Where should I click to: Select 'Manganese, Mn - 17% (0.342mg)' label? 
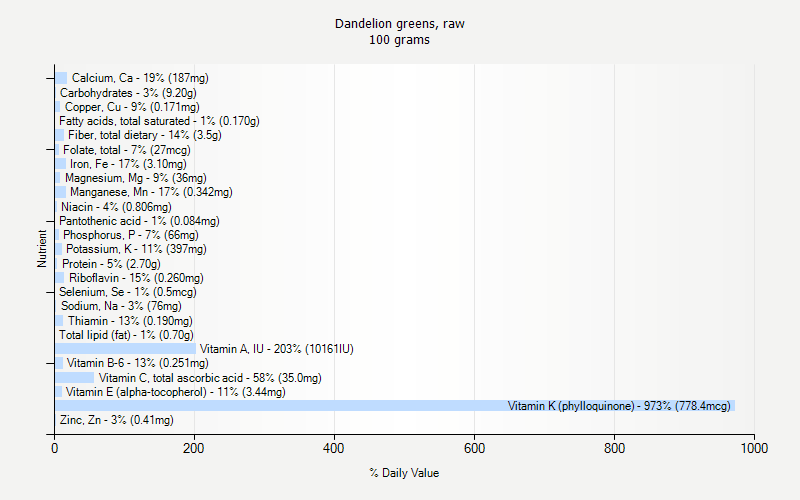tap(152, 192)
